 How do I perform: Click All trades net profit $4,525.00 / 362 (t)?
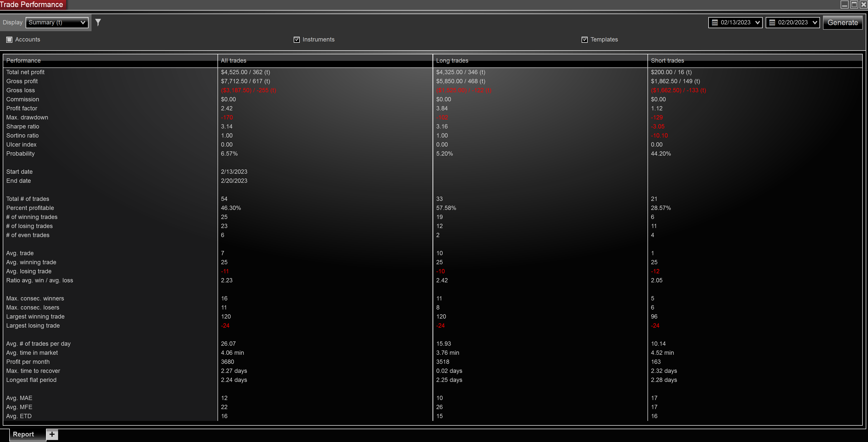click(245, 72)
